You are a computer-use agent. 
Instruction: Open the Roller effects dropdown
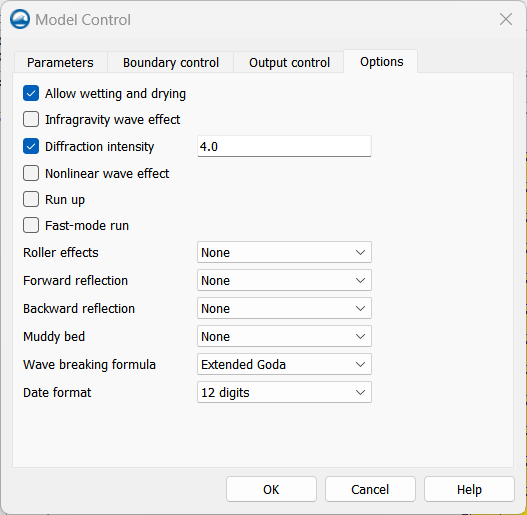coord(284,252)
